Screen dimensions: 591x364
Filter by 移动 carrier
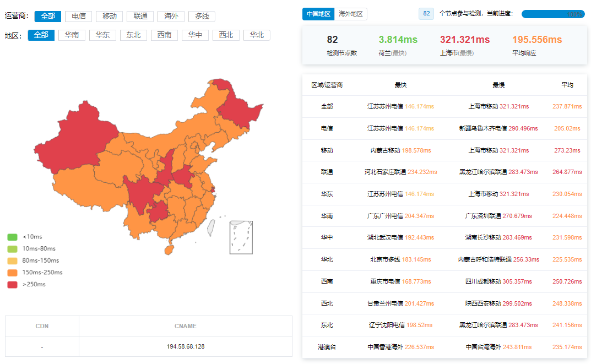tap(109, 17)
